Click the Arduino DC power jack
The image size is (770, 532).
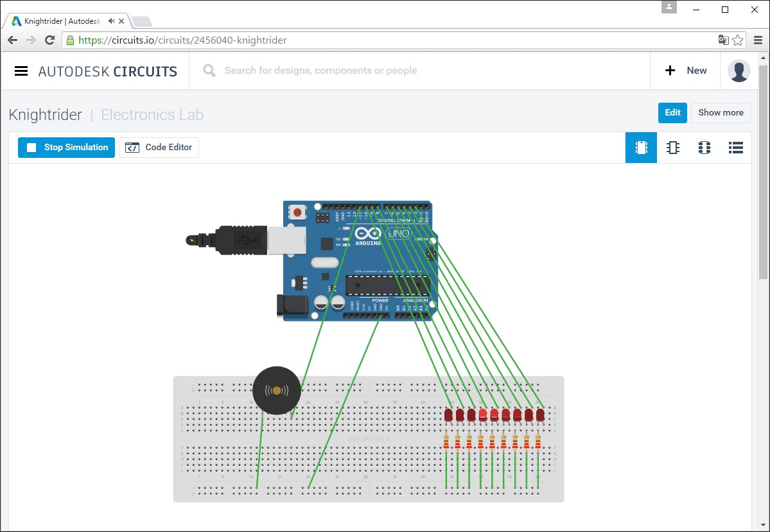(x=292, y=305)
